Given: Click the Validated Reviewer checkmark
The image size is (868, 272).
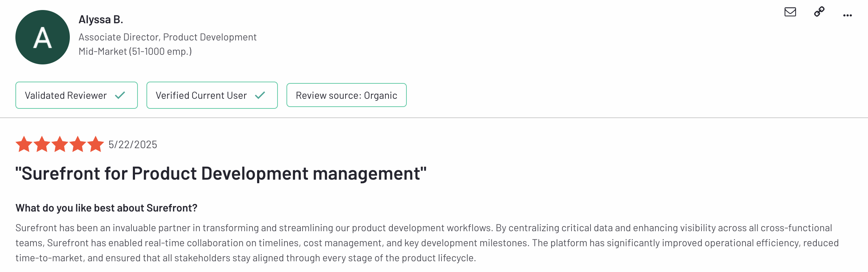Looking at the screenshot, I should coord(120,95).
